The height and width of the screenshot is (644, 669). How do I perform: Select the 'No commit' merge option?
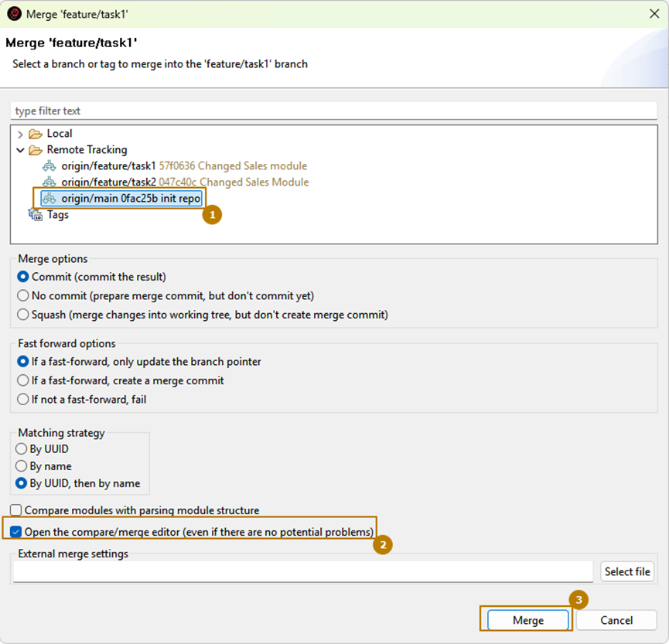click(x=22, y=295)
